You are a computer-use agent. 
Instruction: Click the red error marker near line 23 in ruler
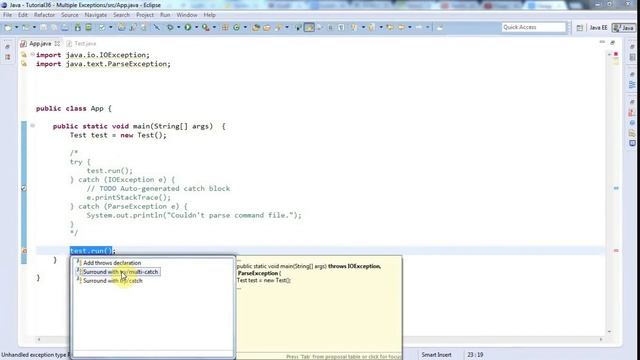click(x=616, y=251)
